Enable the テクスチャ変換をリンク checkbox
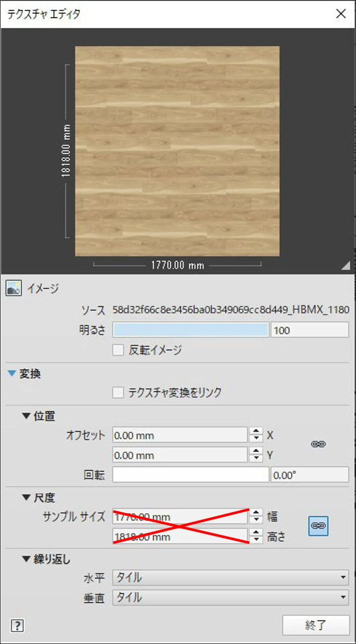The image size is (356, 644). [x=118, y=392]
